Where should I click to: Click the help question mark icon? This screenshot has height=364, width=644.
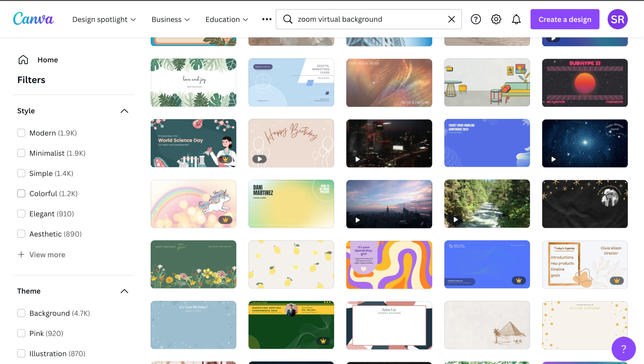pyautogui.click(x=476, y=19)
